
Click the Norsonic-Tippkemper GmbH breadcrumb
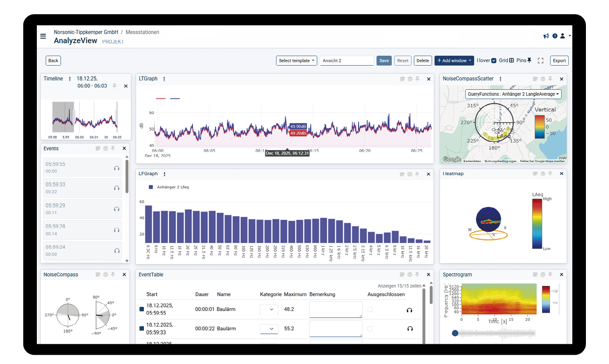(85, 32)
